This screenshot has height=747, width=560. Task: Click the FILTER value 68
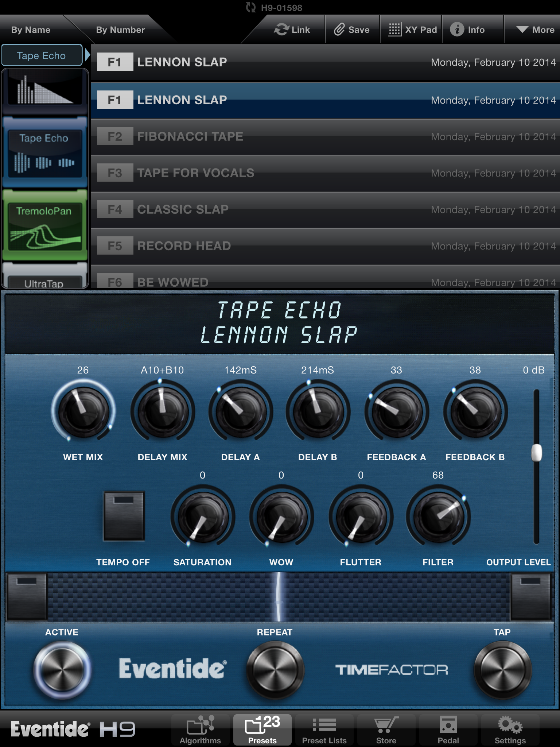(438, 475)
